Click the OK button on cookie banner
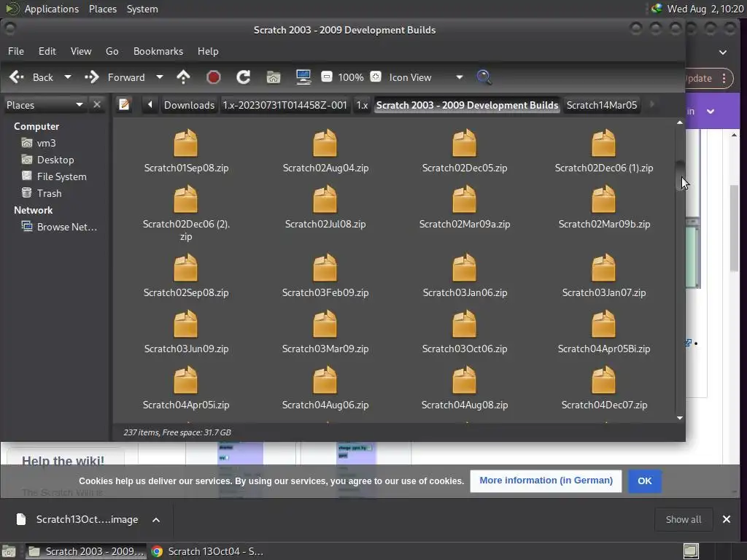This screenshot has width=747, height=560. [x=644, y=481]
